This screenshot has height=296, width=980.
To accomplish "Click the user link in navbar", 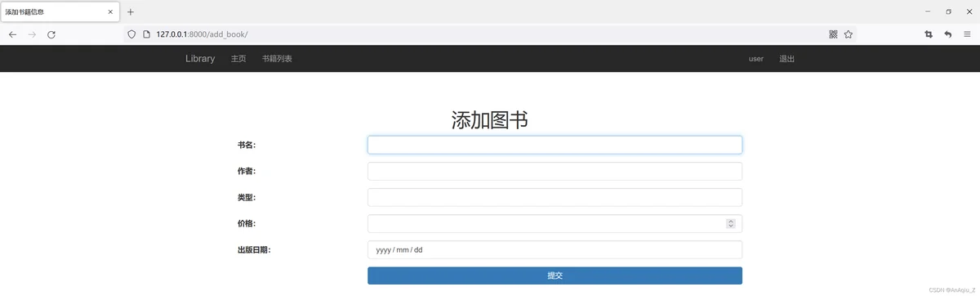I will coord(756,59).
